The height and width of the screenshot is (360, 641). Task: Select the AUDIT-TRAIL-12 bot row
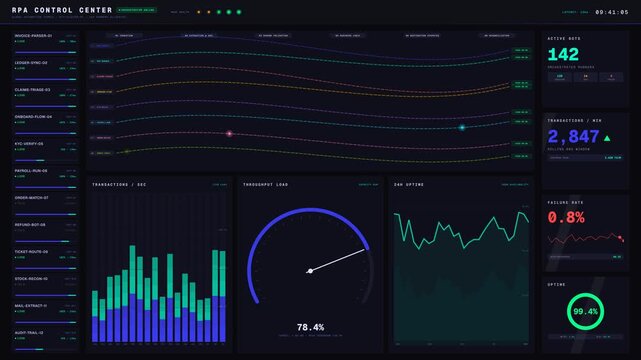(x=45, y=340)
